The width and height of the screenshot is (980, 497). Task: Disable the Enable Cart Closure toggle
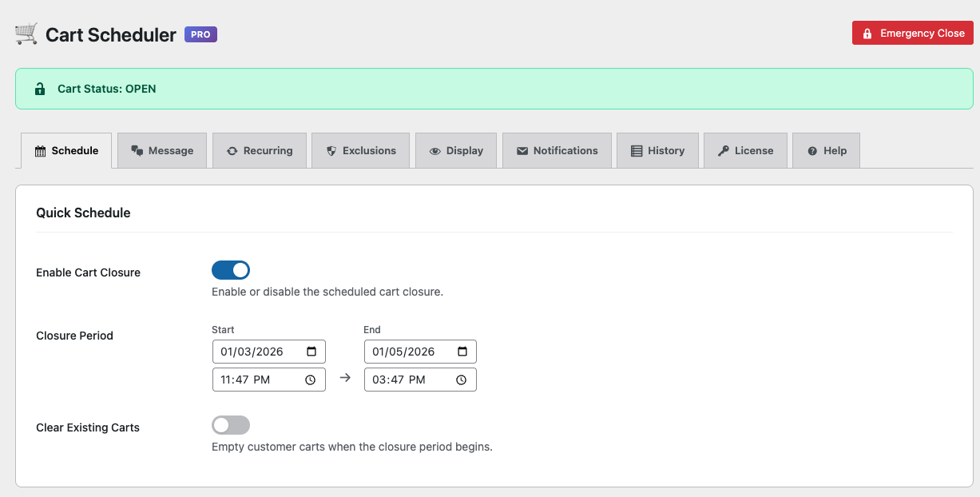pos(231,270)
